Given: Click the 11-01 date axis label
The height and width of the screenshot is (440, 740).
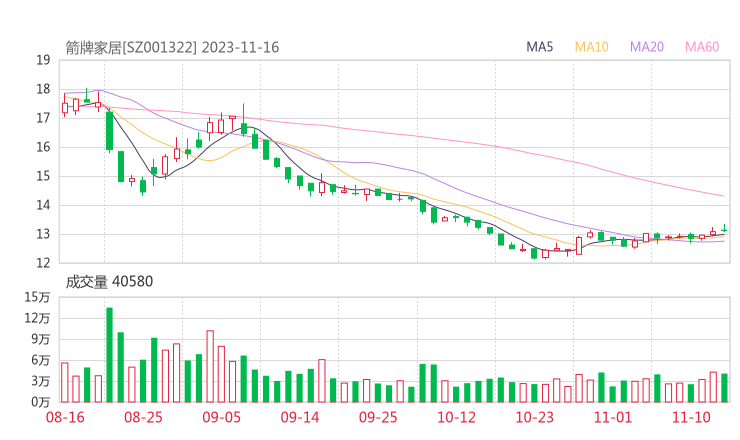Looking at the screenshot, I should 613,417.
